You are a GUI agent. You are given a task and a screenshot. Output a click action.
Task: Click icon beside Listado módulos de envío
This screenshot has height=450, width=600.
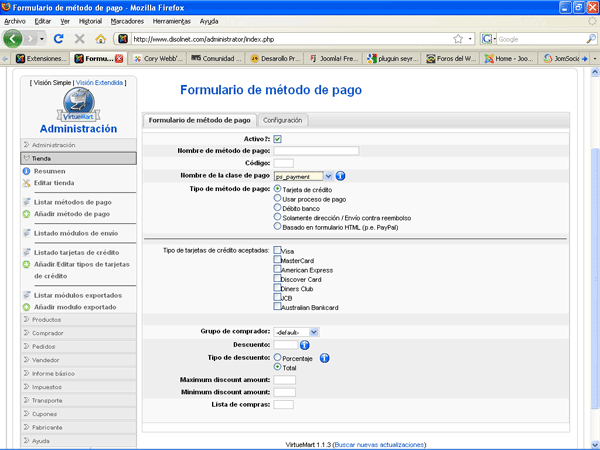coord(26,233)
